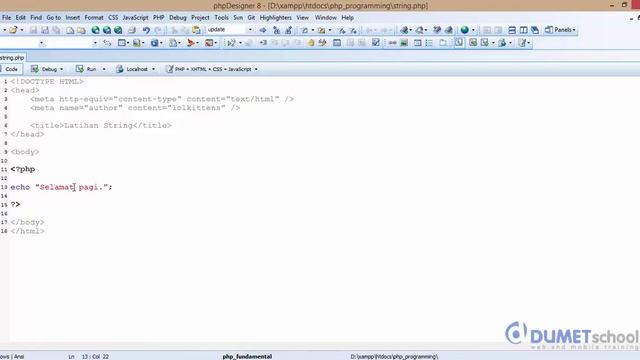Click the save file icon
640x360 pixels.
(x=33, y=30)
